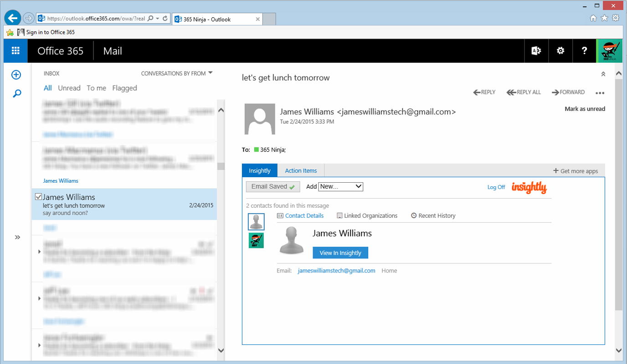The image size is (627, 364).
Task: Filter inbox by Flagged
Action: 125,88
